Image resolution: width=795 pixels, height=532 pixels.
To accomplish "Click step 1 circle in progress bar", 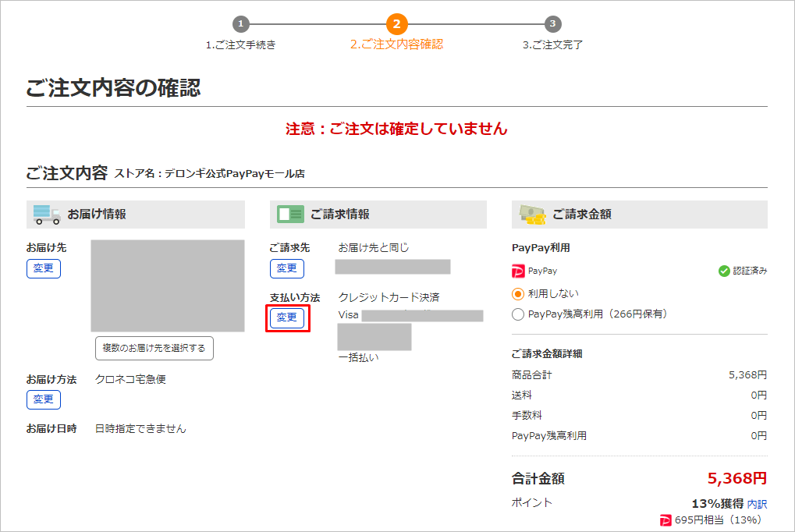I will [x=241, y=23].
